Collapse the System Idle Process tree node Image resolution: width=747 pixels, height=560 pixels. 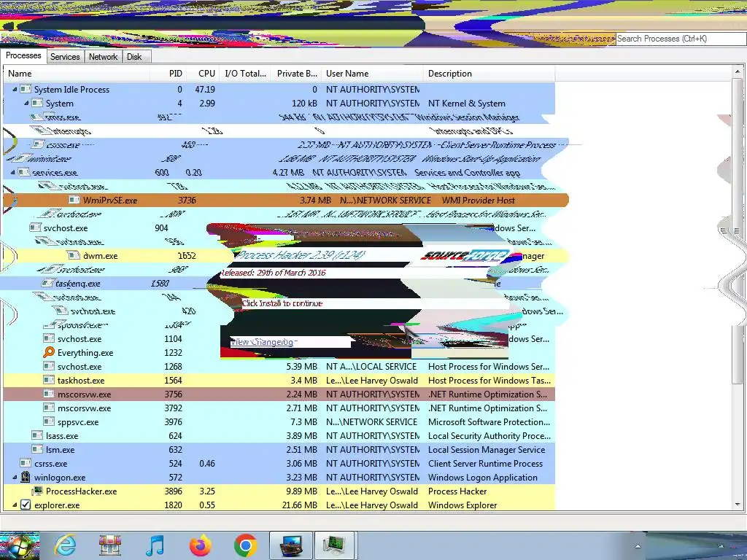[x=15, y=89]
